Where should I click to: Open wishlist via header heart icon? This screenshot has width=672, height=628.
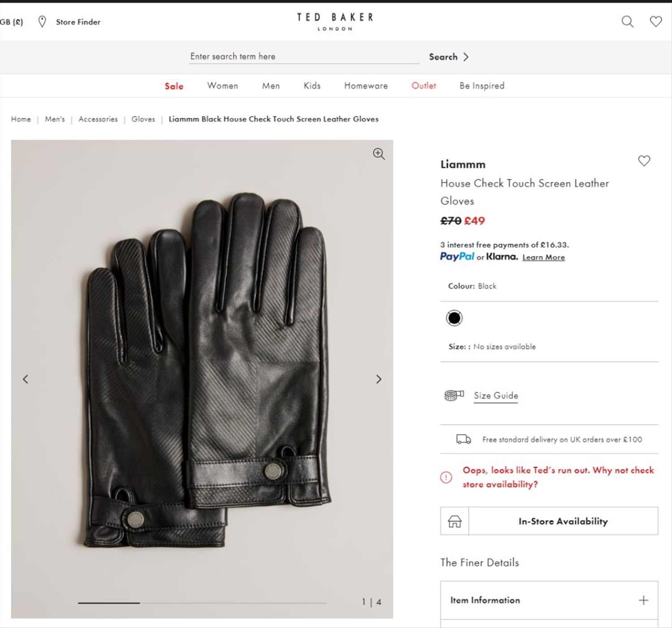click(x=656, y=22)
